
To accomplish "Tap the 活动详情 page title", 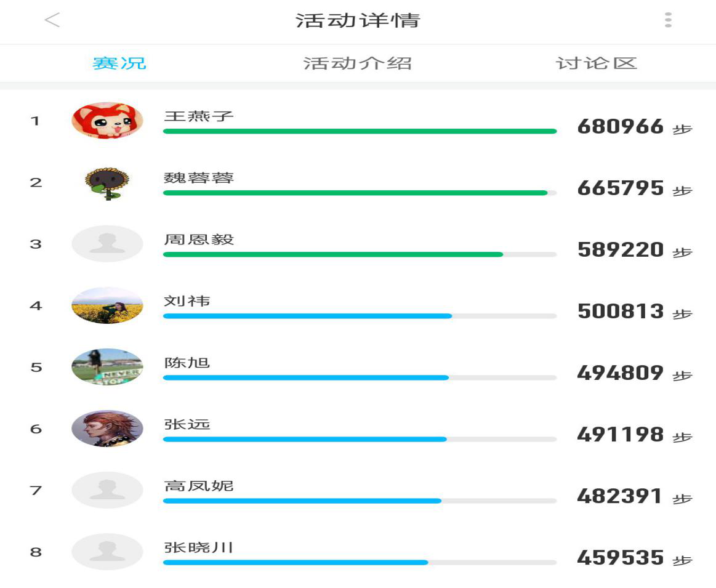I will [358, 20].
